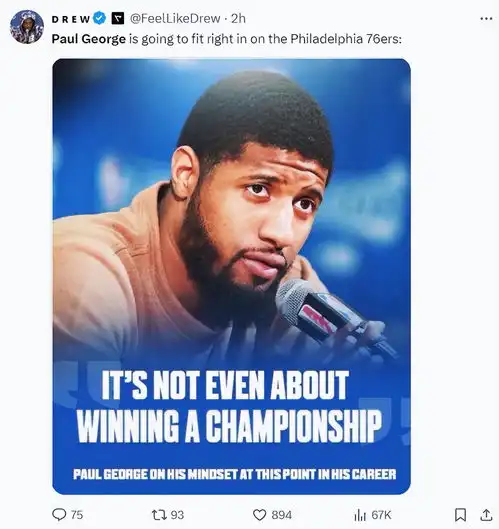Open Drew's profile avatar picture
Image resolution: width=499 pixels, height=529 pixels.
(27, 27)
